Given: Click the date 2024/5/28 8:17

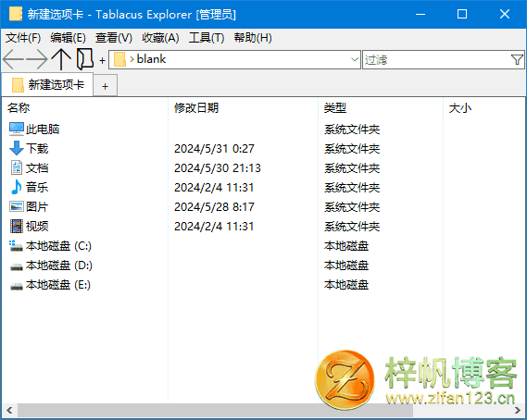Looking at the screenshot, I should pos(214,207).
